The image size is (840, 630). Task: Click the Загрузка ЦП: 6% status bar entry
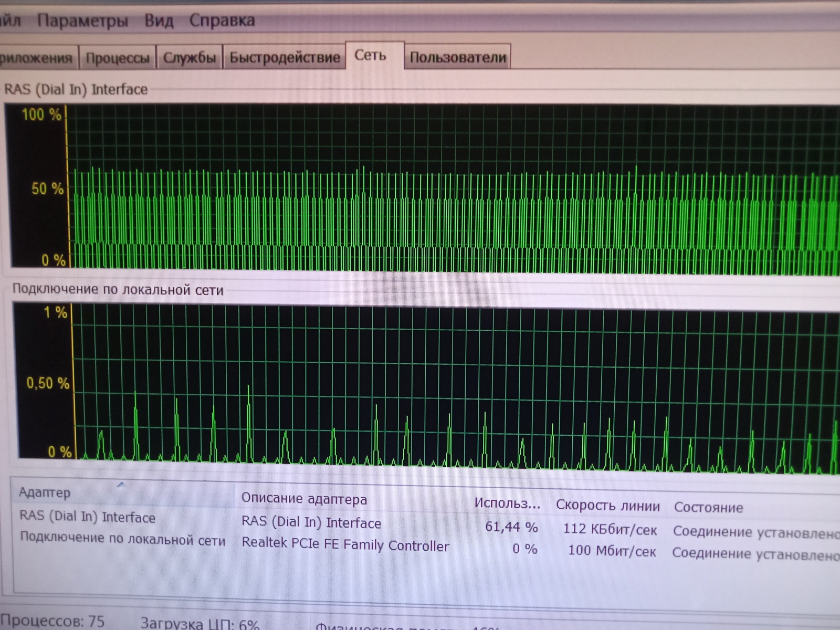tap(199, 623)
